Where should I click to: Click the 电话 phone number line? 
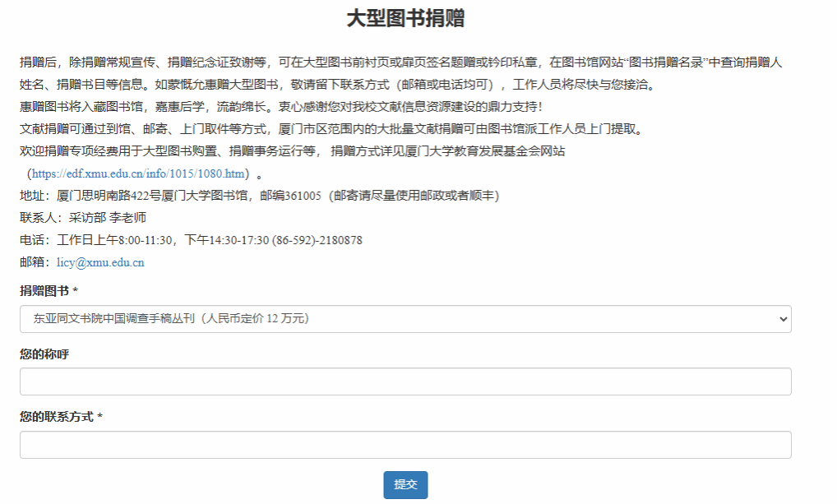[191, 240]
